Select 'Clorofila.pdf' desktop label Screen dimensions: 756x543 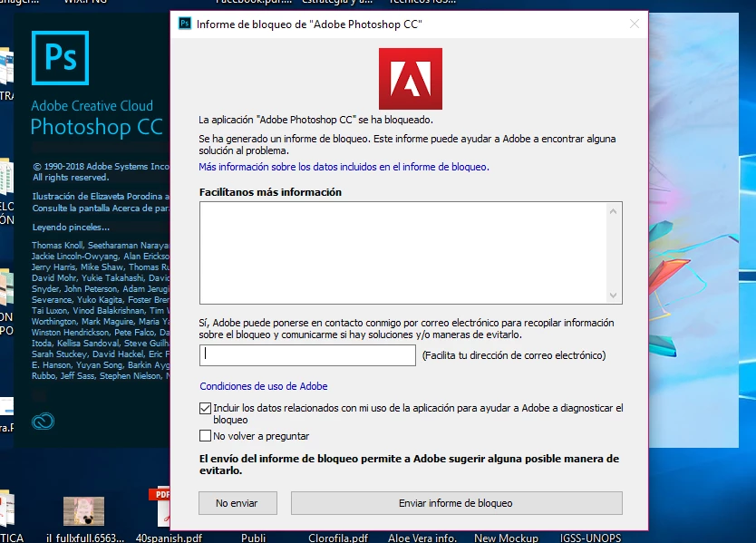[337, 538]
